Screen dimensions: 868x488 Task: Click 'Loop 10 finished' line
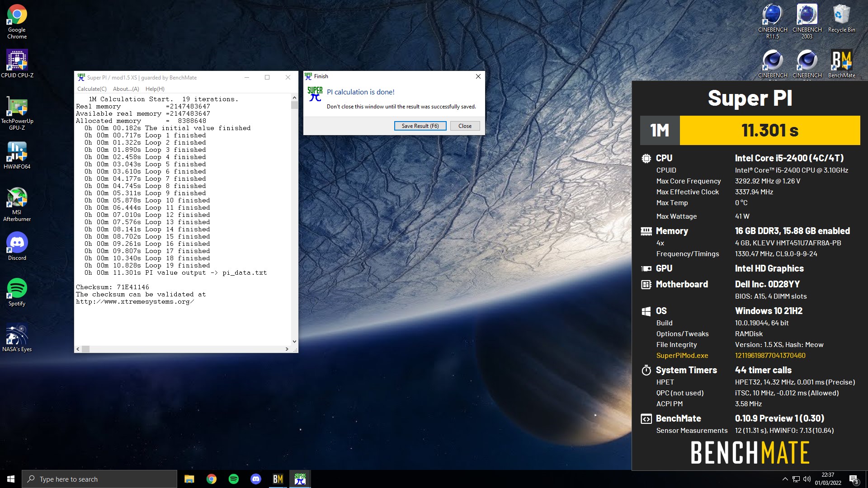point(147,200)
